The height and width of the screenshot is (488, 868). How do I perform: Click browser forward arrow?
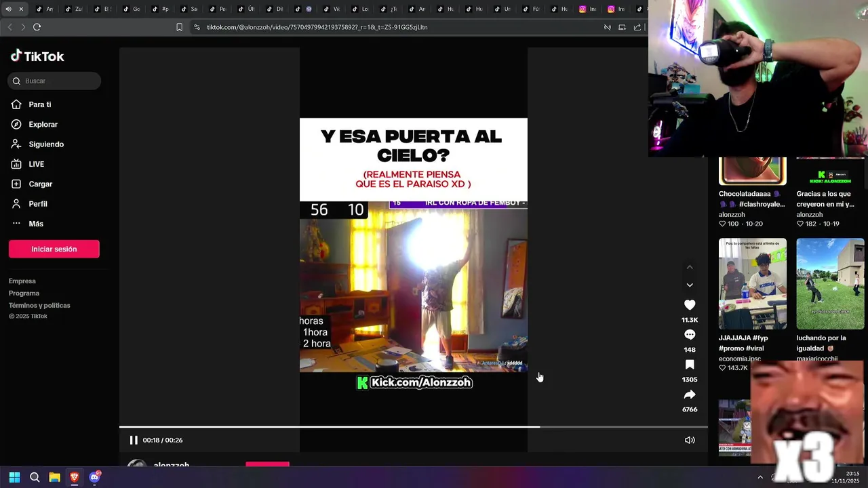(x=23, y=27)
